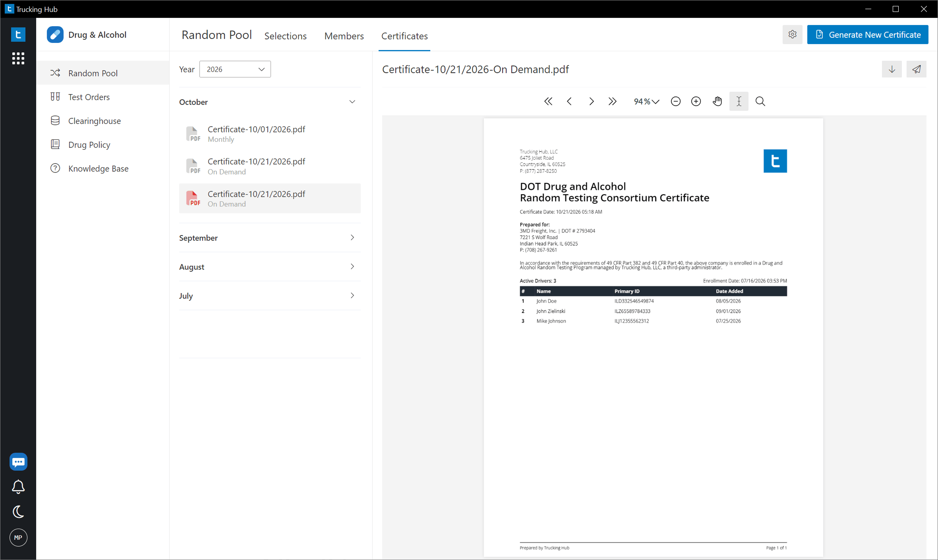
Task: Switch to the Selections tab
Action: (285, 36)
